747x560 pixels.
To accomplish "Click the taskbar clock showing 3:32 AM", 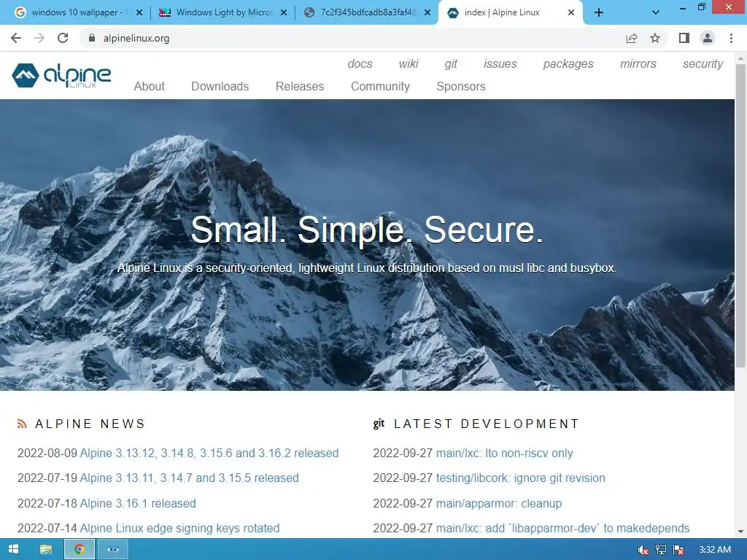I will coord(715,550).
